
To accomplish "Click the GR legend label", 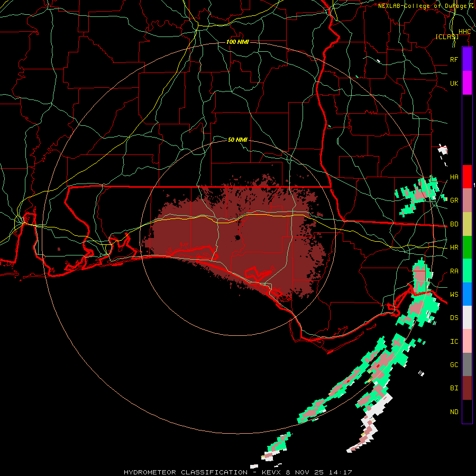I will [x=454, y=200].
